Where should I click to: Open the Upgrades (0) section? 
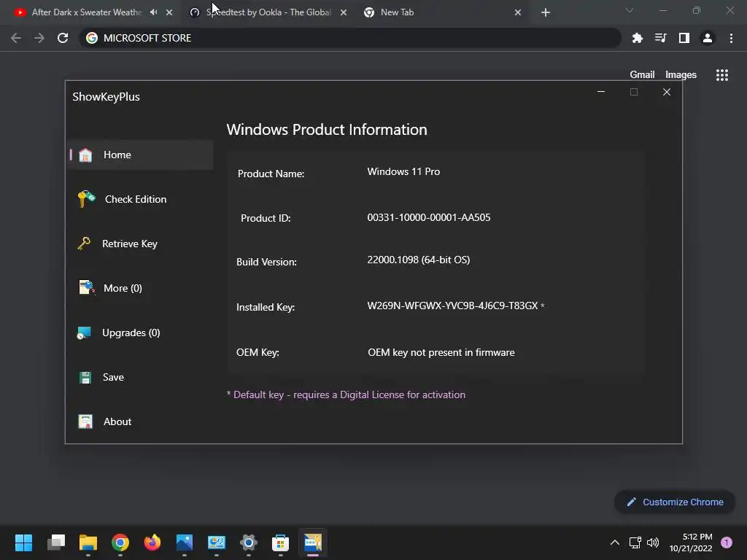(131, 332)
